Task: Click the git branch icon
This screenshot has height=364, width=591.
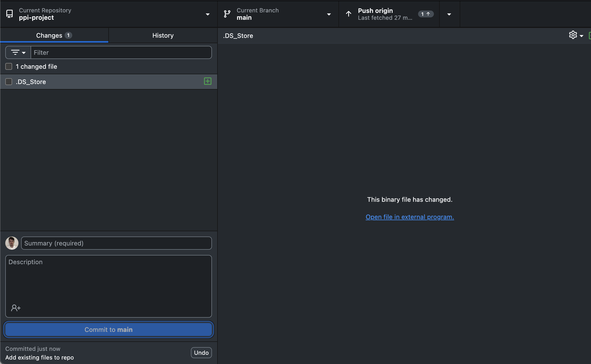Action: 227,14
